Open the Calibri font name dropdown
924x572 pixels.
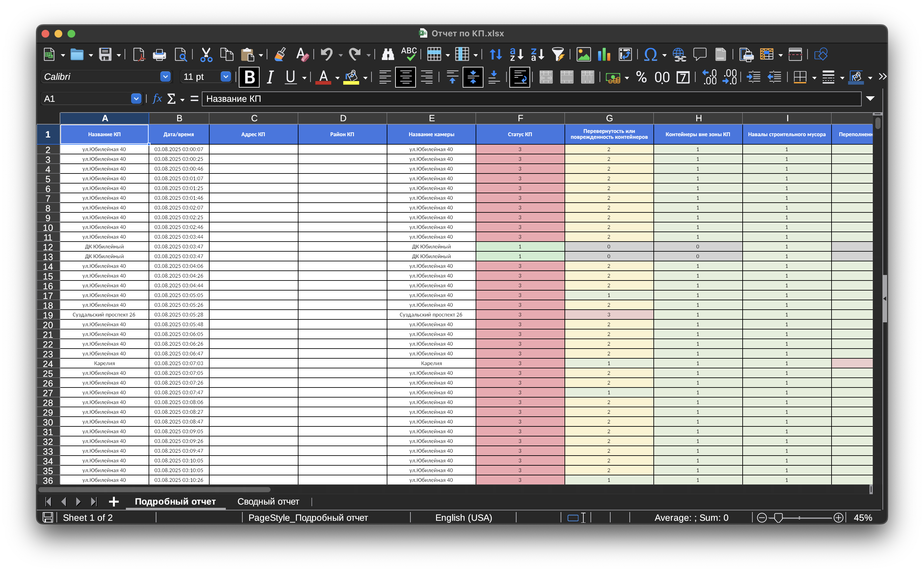165,77
